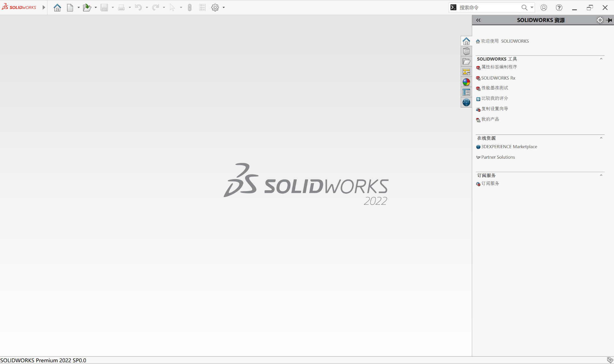Unpin the SOLIDWORKS 资源 task pane
614x364 pixels.
(x=609, y=20)
